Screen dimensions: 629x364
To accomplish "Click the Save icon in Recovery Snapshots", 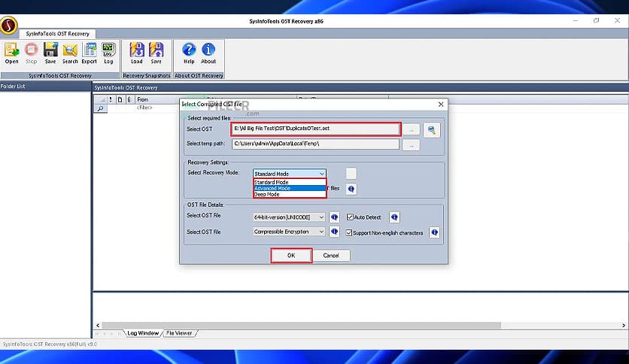I will point(156,53).
